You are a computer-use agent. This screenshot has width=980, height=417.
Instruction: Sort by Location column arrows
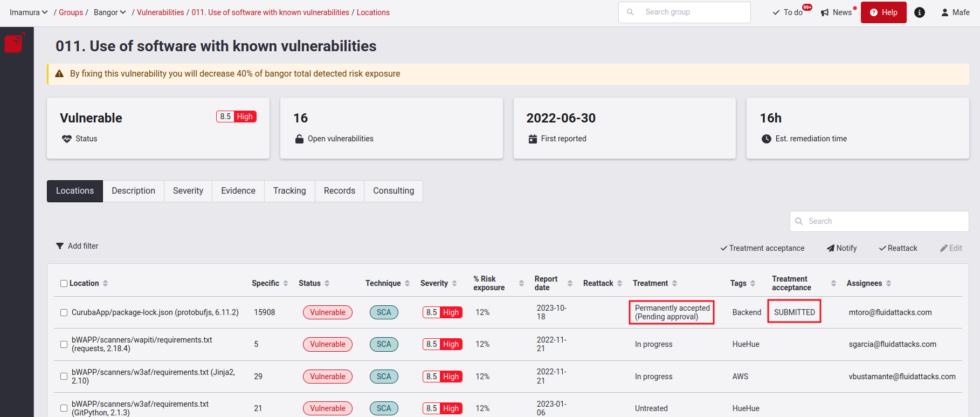pyautogui.click(x=105, y=283)
